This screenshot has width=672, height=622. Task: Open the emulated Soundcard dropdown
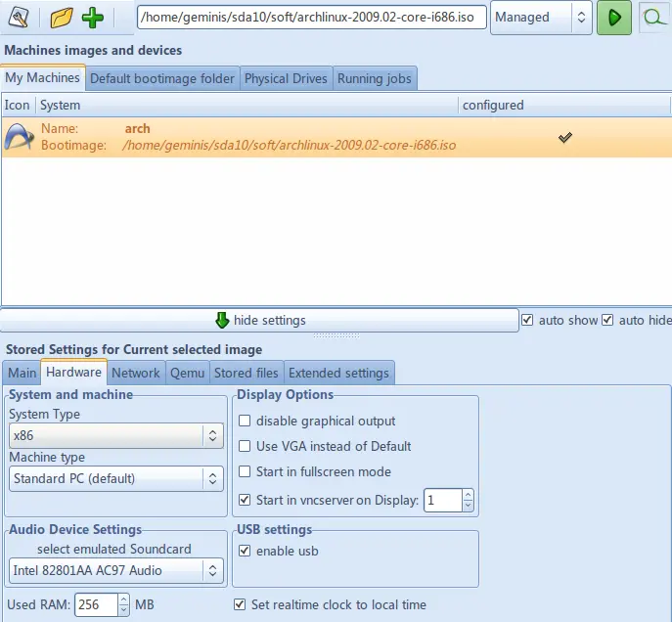[116, 570]
